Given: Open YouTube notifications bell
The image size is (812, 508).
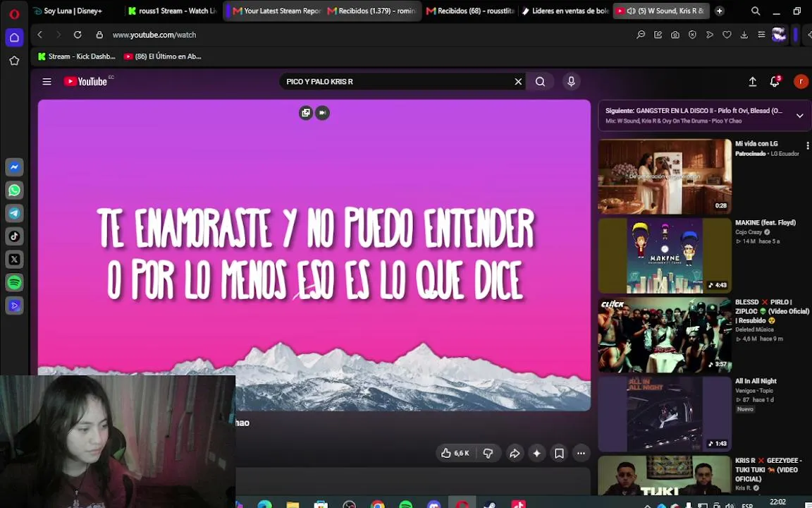Looking at the screenshot, I should coord(775,81).
